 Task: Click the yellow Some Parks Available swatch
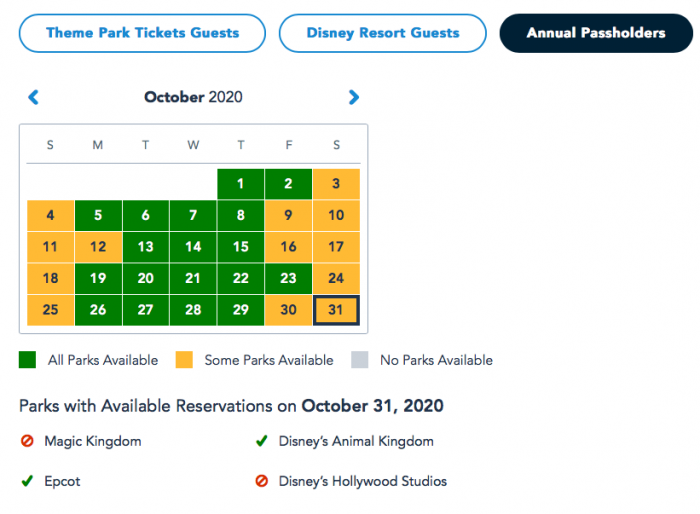[x=184, y=360]
